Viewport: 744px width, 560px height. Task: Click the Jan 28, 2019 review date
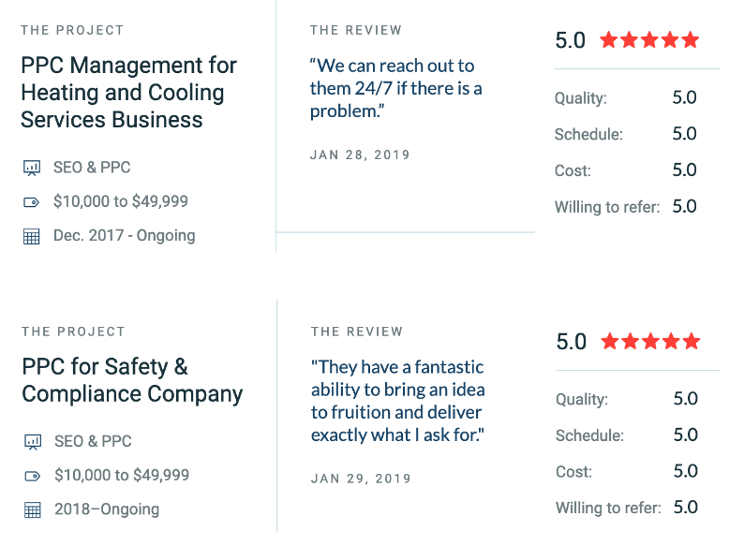point(360,155)
